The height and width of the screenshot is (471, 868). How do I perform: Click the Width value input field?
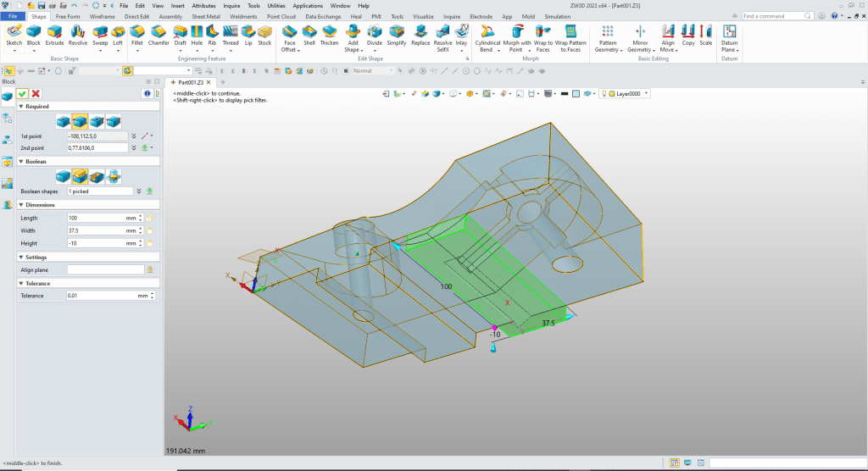click(95, 230)
